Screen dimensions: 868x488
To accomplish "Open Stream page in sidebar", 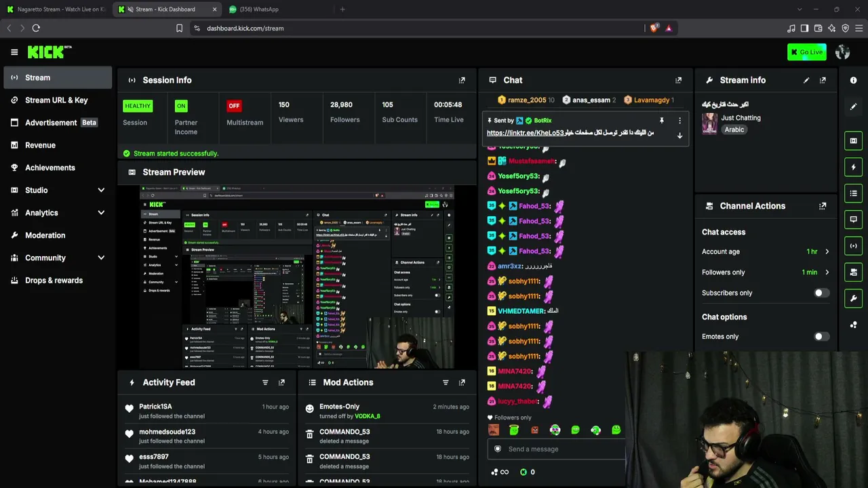I will [58, 77].
